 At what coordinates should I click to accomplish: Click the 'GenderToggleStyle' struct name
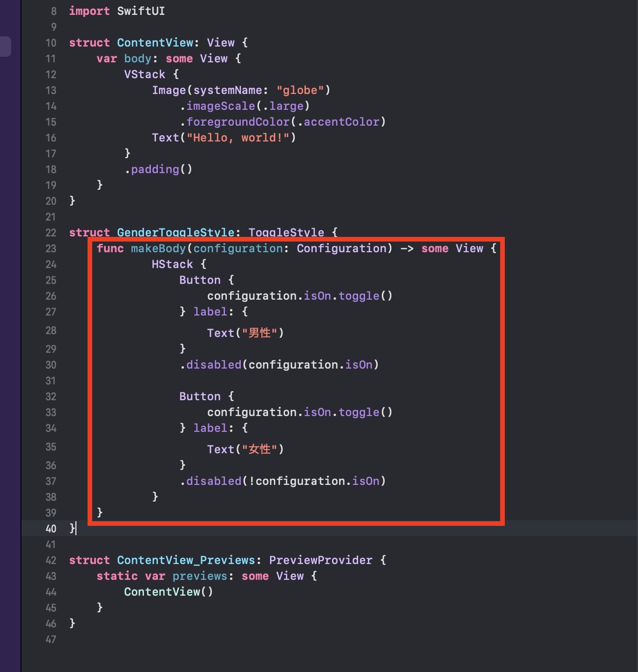pyautogui.click(x=176, y=233)
